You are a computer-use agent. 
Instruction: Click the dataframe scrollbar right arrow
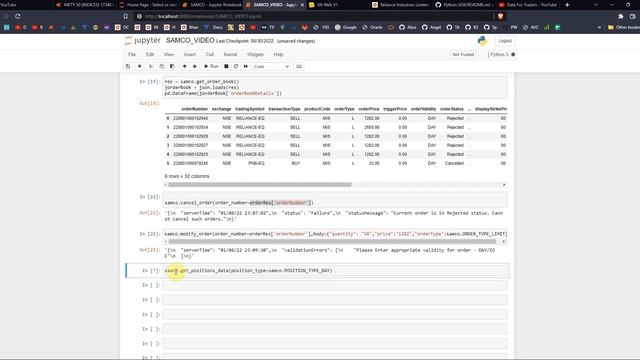(x=504, y=185)
